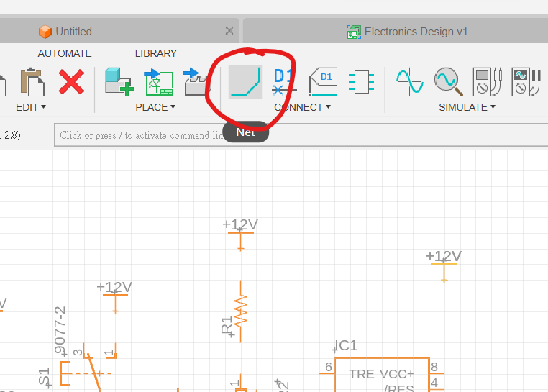Screen dimensions: 548x392
Task: Open the SIMULATE dropdown menu
Action: point(467,107)
